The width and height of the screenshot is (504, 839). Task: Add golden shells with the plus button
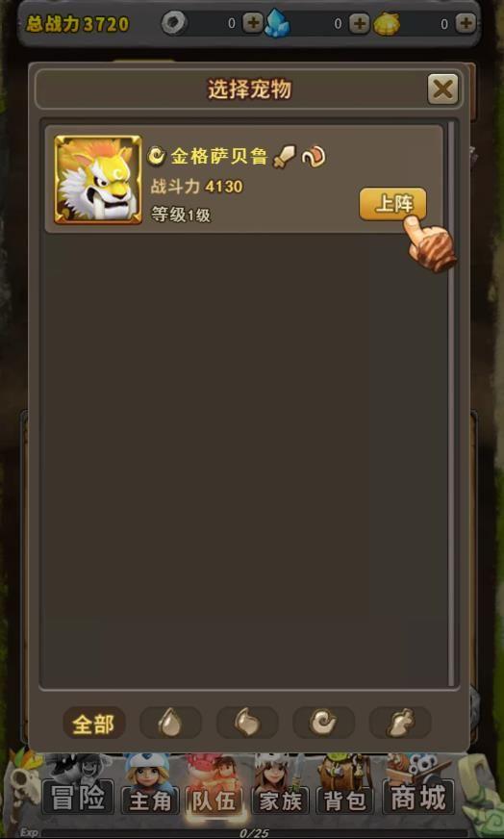[x=466, y=23]
